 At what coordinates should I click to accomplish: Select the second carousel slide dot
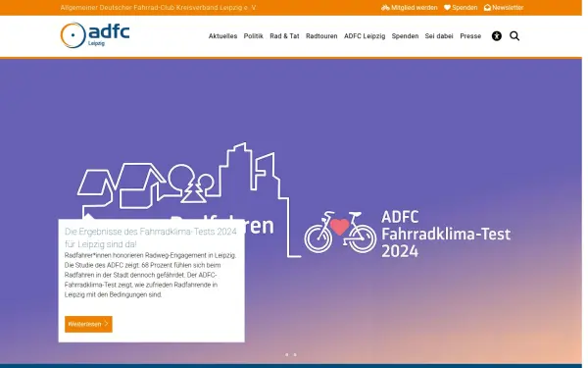(295, 354)
